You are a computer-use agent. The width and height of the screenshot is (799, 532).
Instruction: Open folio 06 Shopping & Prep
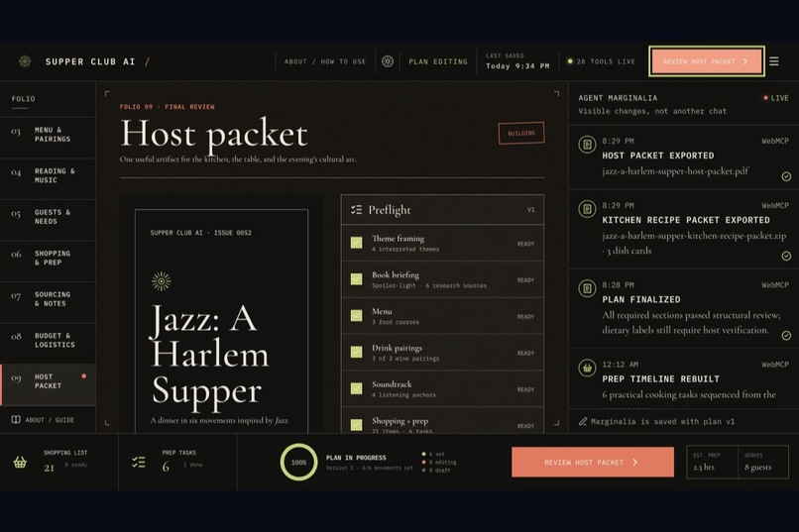[x=48, y=262]
